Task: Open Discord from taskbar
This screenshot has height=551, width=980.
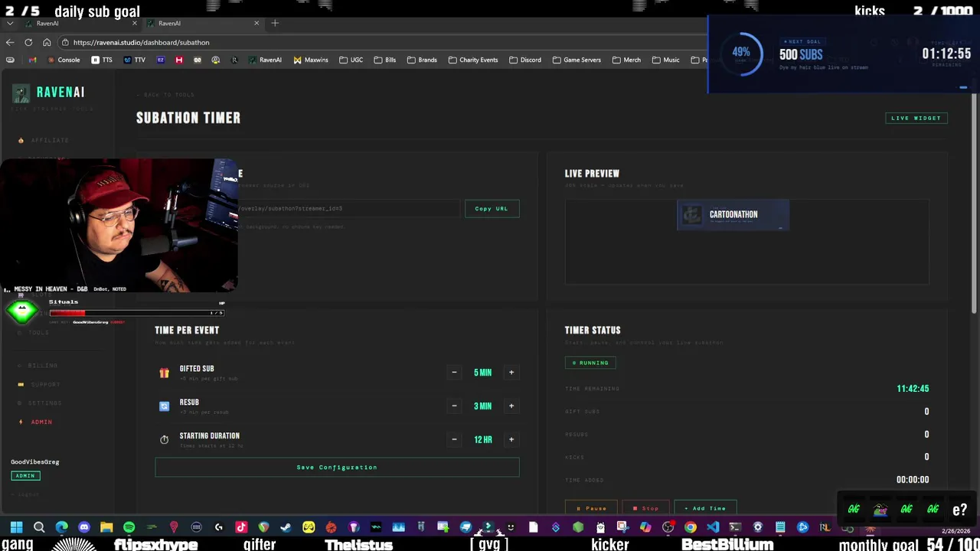Action: 84,527
